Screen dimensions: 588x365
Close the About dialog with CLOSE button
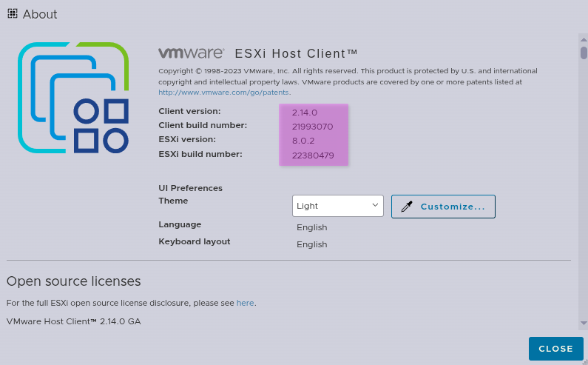555,349
